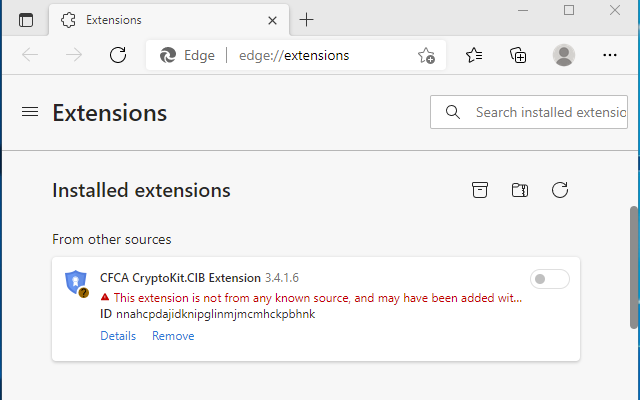
Task: Click the pack extension icon
Action: 481,190
